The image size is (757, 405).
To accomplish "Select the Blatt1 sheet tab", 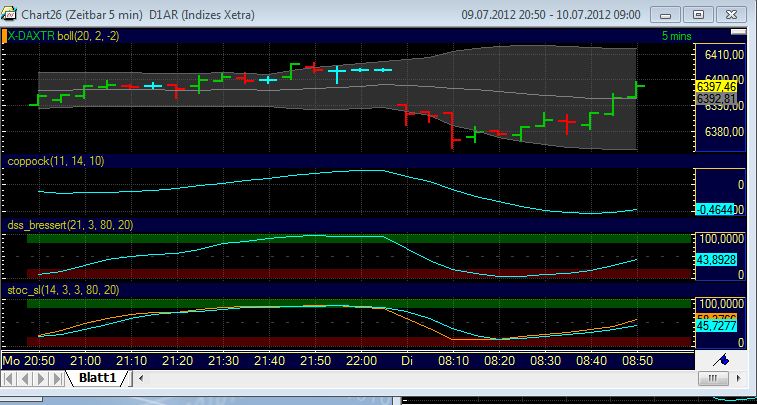I will 98,377.
